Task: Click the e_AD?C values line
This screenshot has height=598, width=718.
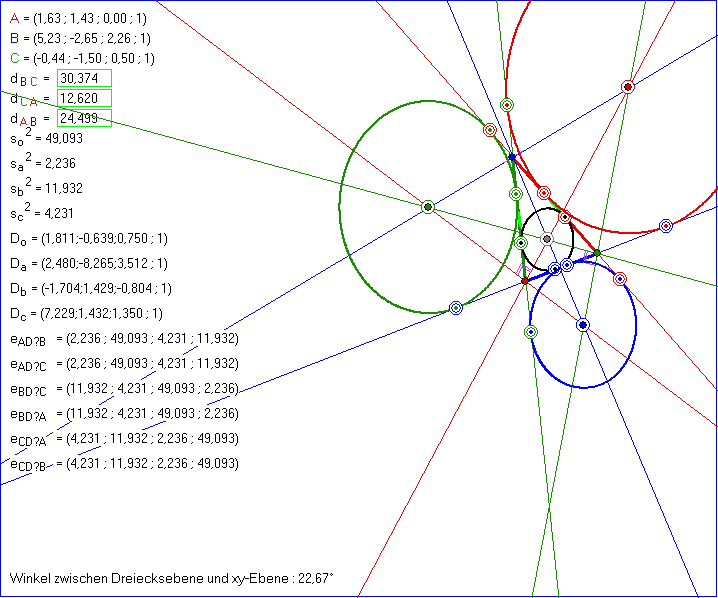Action: [x=125, y=364]
